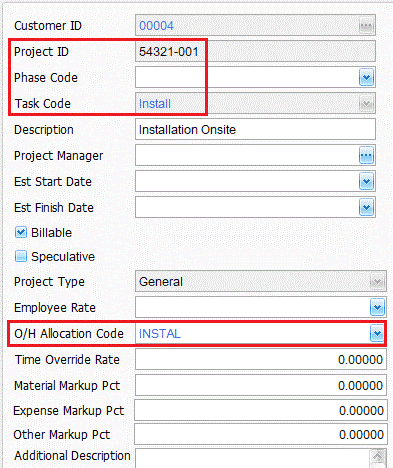Click into the Project Manager field
Image resolution: width=393 pixels, height=468 pixels.
point(255,155)
